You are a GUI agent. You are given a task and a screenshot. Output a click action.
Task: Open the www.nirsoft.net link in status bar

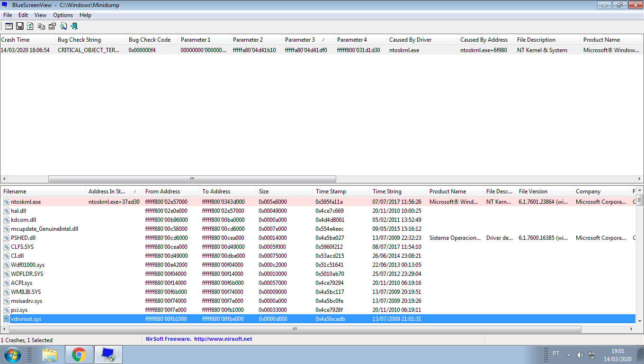(x=223, y=339)
